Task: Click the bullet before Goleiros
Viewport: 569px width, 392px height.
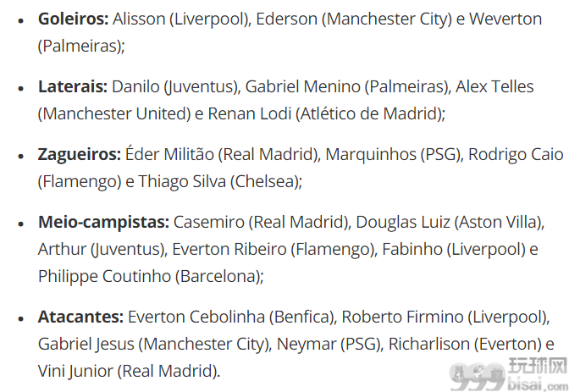Action: point(20,20)
